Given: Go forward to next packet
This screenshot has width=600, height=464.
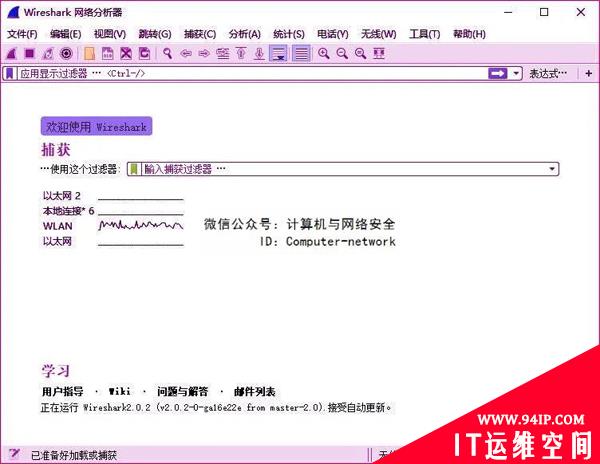Looking at the screenshot, I should (x=204, y=54).
